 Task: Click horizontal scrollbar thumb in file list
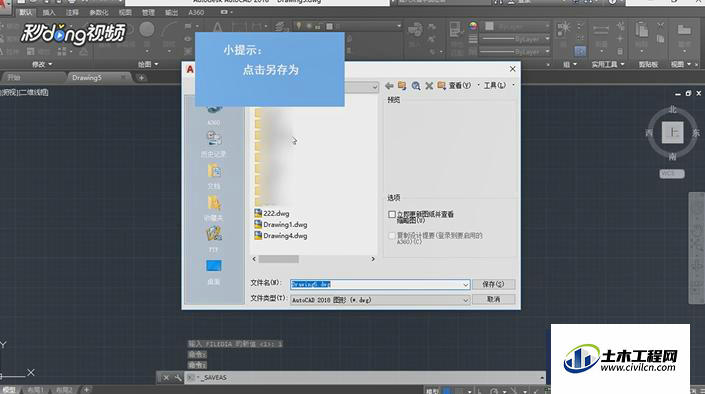(x=278, y=259)
